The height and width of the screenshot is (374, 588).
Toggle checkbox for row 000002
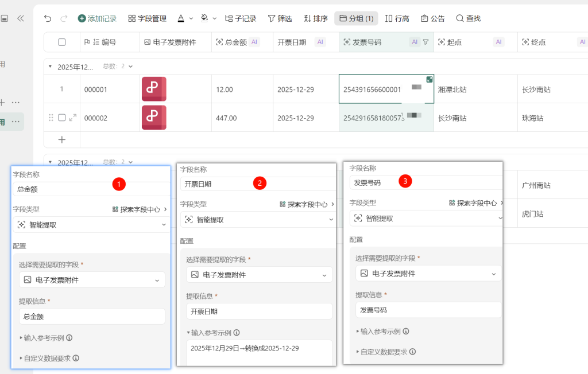tap(62, 118)
